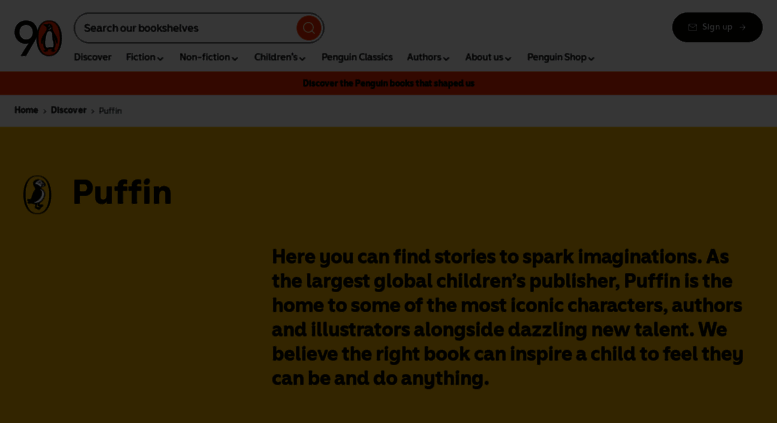Click the arrow icon in Sign up button
The image size is (777, 423).
click(x=742, y=27)
